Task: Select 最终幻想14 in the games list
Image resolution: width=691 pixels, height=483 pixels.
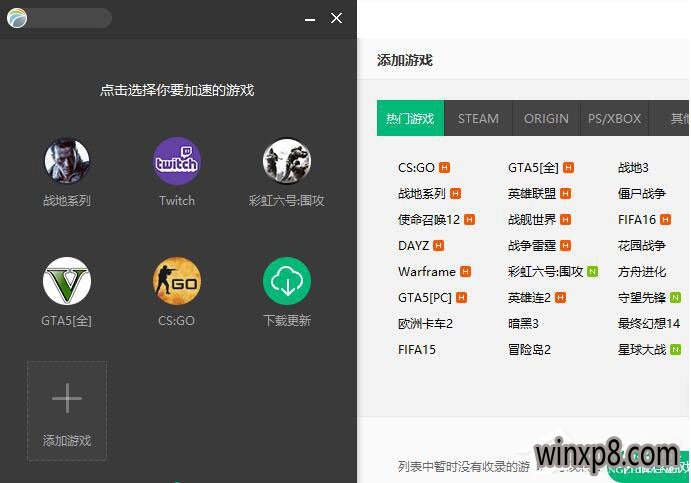Action: click(649, 323)
